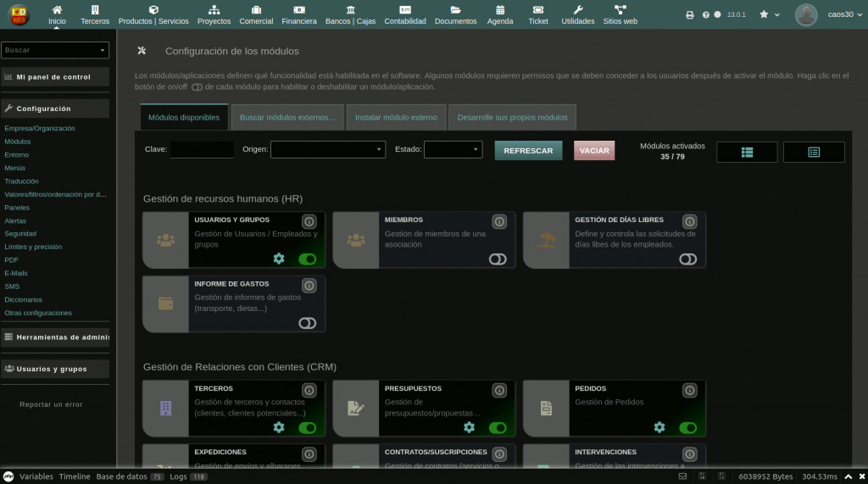This screenshot has height=484, width=868.
Task: Open settings gear for Presupuestos module
Action: click(469, 427)
